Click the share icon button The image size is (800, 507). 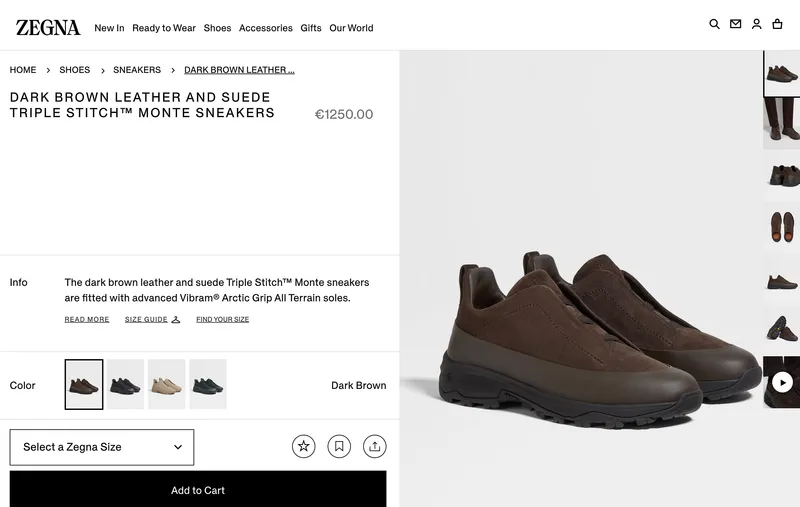coord(374,446)
